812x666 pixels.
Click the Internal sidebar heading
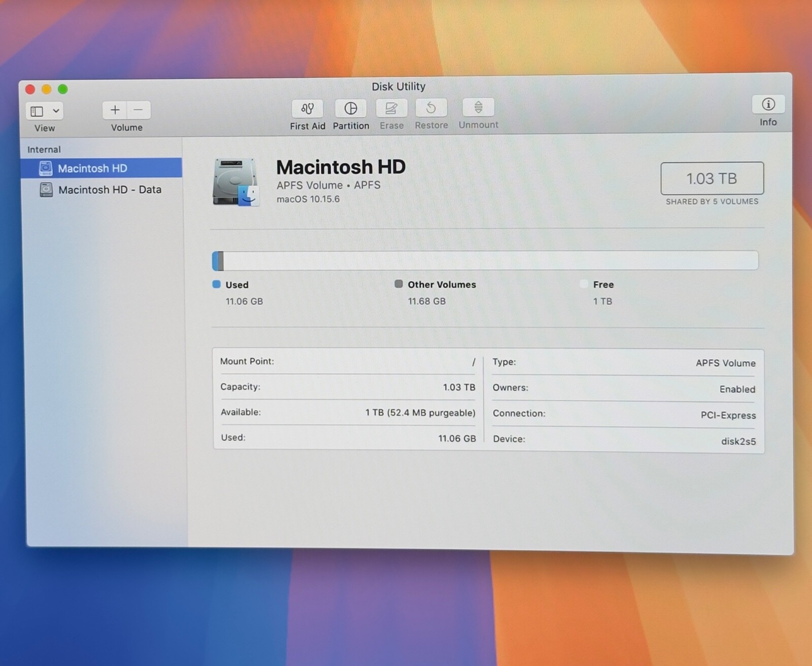[x=44, y=150]
